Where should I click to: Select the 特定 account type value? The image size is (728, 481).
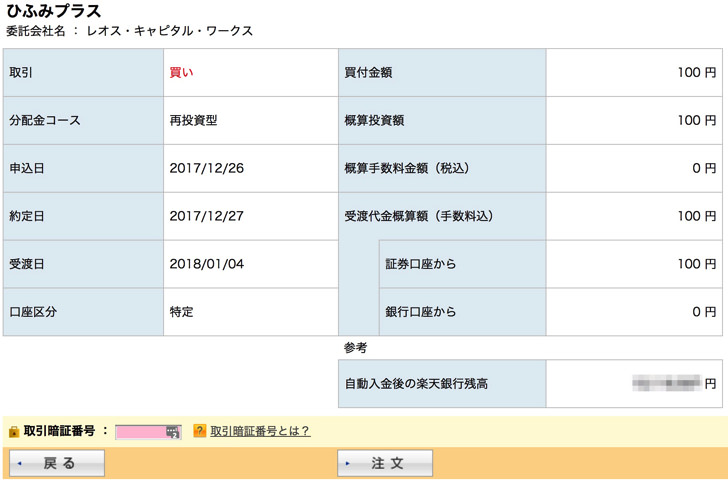[181, 312]
